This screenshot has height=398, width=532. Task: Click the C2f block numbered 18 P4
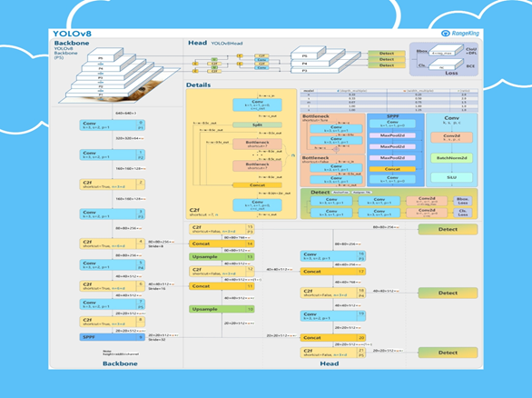[x=333, y=293]
